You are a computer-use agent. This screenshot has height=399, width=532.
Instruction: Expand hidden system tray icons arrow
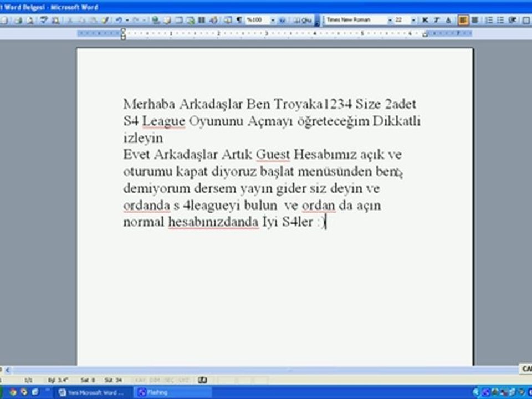(x=476, y=392)
